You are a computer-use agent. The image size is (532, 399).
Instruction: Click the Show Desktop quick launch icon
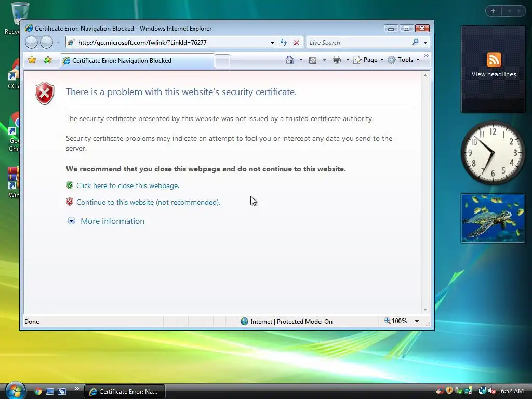[50, 391]
